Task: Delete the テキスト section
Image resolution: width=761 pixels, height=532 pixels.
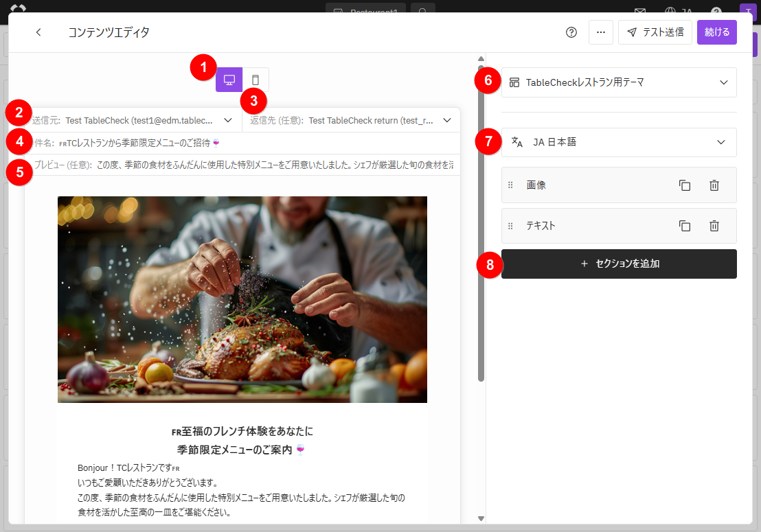Action: point(714,226)
